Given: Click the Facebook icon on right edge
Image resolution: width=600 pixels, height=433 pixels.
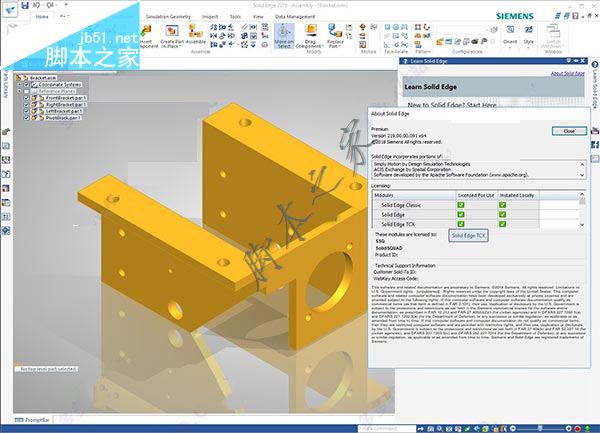Looking at the screenshot, I should (x=595, y=145).
